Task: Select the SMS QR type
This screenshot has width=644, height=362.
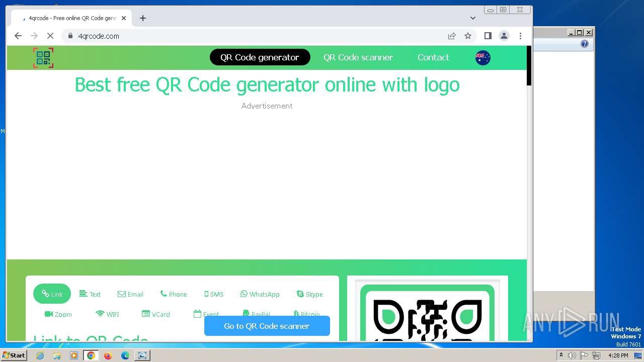Action: pyautogui.click(x=214, y=294)
